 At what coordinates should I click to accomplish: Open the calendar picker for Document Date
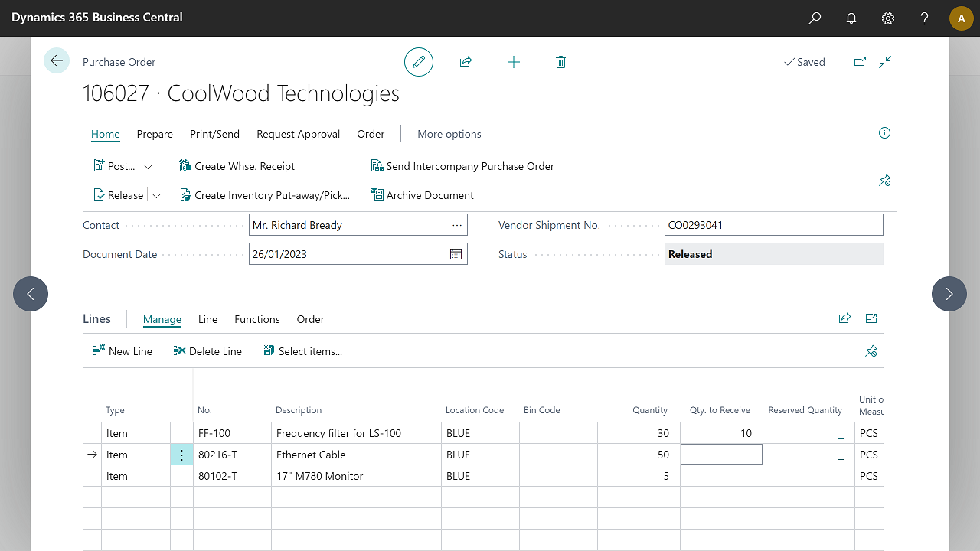click(x=456, y=254)
